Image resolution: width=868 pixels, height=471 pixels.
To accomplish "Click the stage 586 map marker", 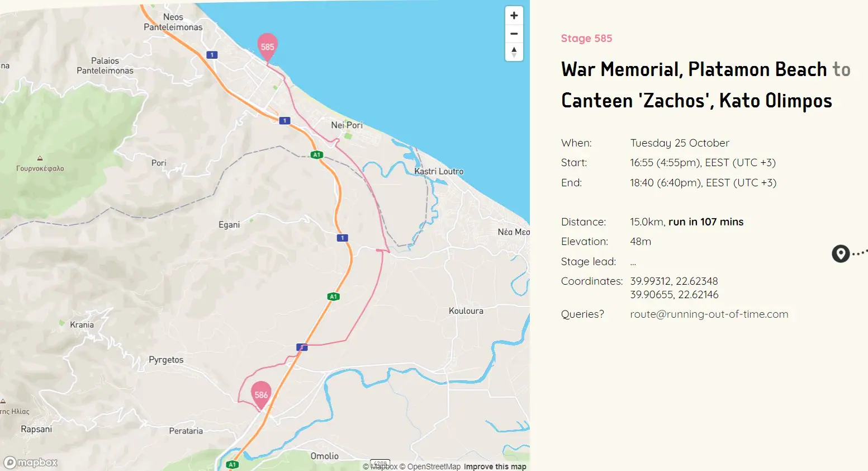I will click(261, 394).
